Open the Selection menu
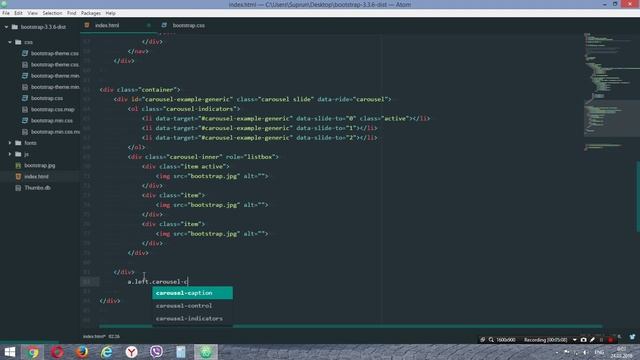 point(52,13)
